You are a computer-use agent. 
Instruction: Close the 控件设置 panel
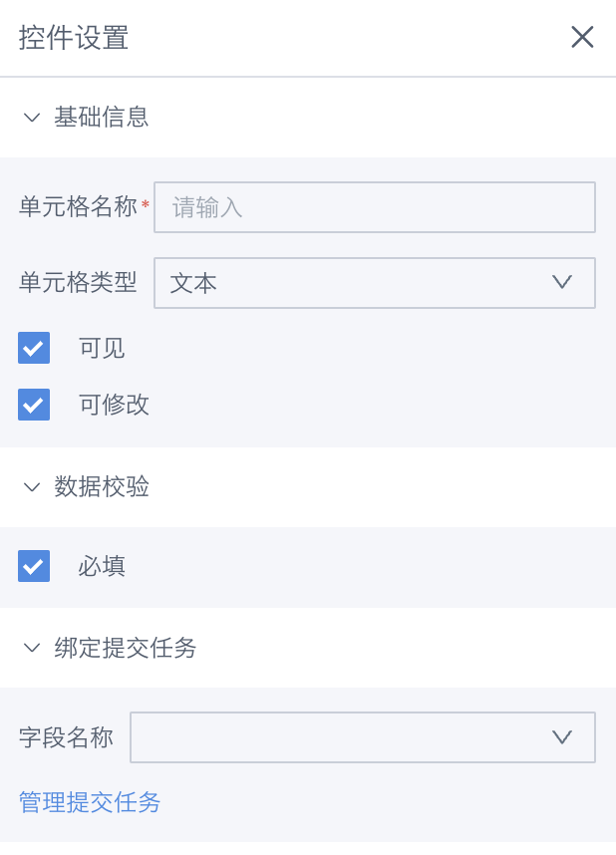click(582, 38)
